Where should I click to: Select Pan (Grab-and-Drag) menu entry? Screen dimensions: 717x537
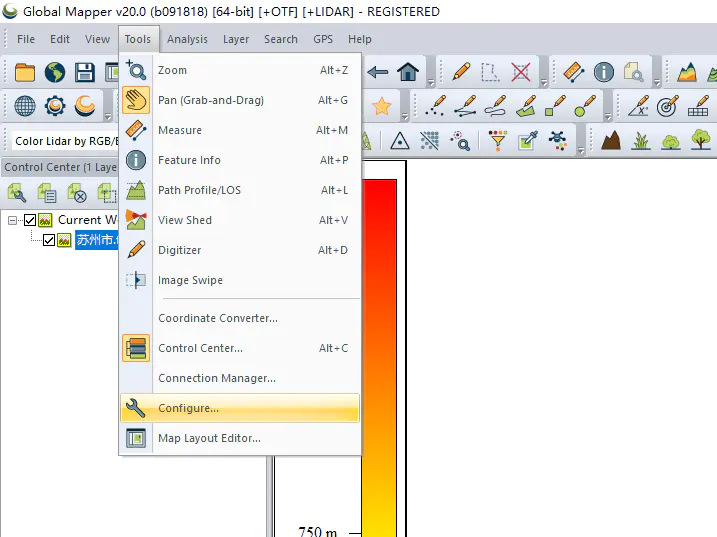pyautogui.click(x=240, y=100)
